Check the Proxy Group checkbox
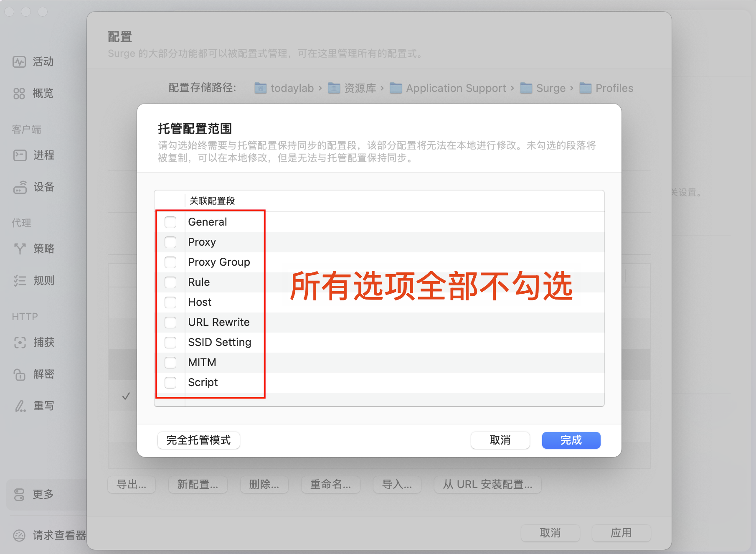This screenshot has height=554, width=756. (x=170, y=262)
